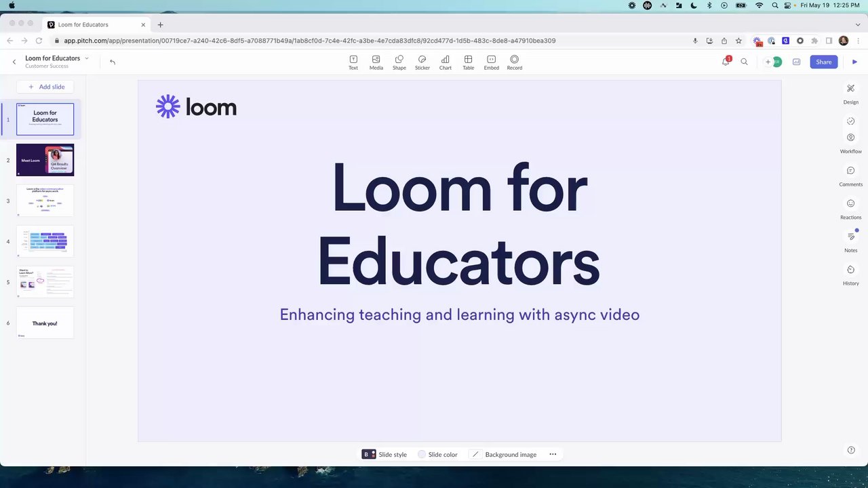Toggle Do Not Disturb moon icon

(x=694, y=5)
